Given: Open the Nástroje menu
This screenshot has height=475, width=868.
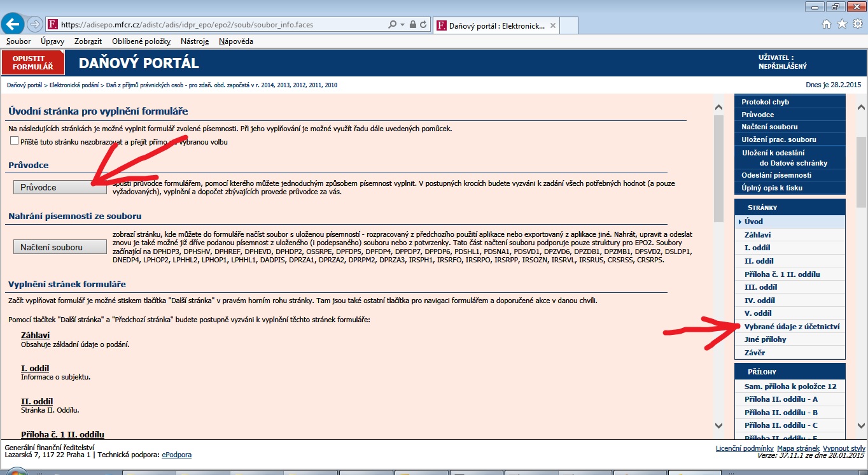Looking at the screenshot, I should [x=194, y=41].
